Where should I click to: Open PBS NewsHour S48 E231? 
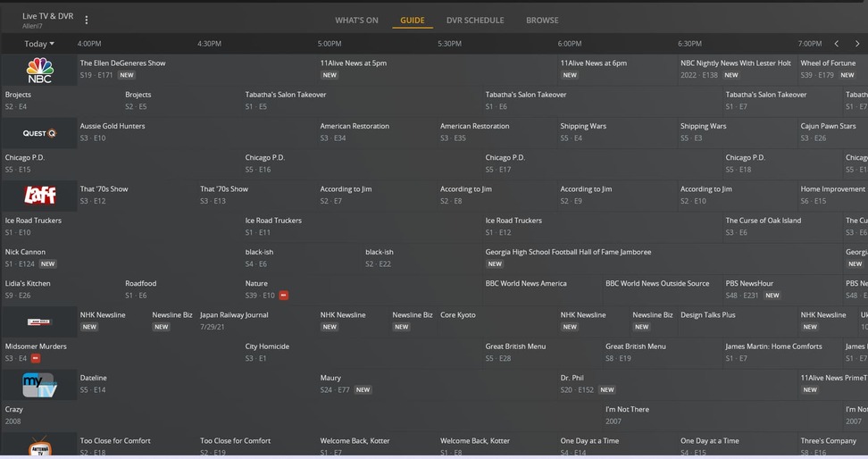click(783, 290)
